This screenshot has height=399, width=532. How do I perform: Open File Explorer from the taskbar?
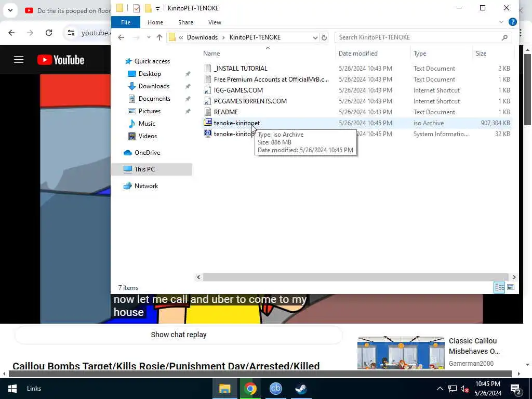[x=224, y=389]
